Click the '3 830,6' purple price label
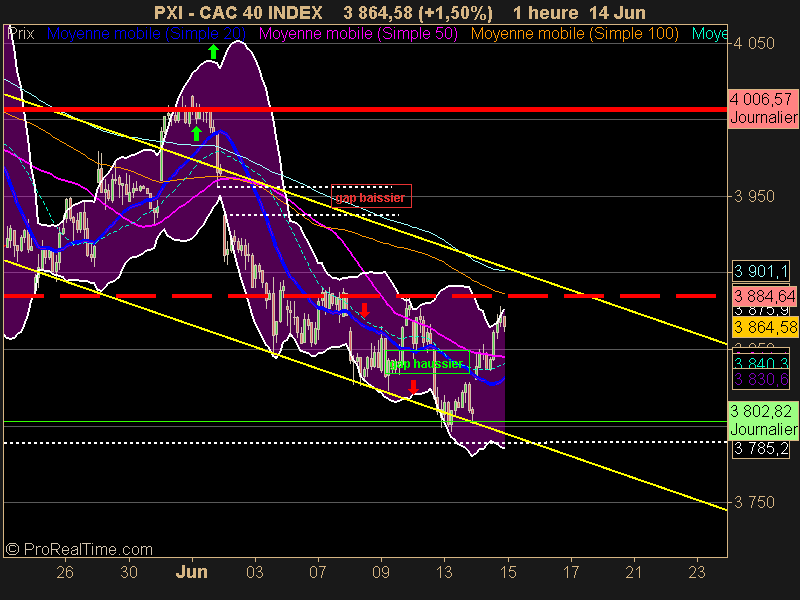Image resolution: width=800 pixels, height=600 pixels. click(x=761, y=379)
